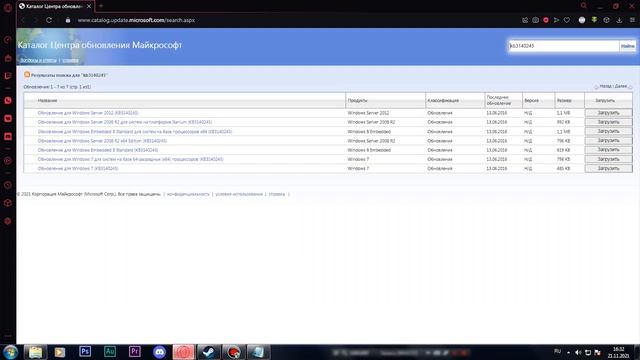Open Windows Server 2008 R2 Itanium update link
The height and width of the screenshot is (360, 640).
coord(124,122)
